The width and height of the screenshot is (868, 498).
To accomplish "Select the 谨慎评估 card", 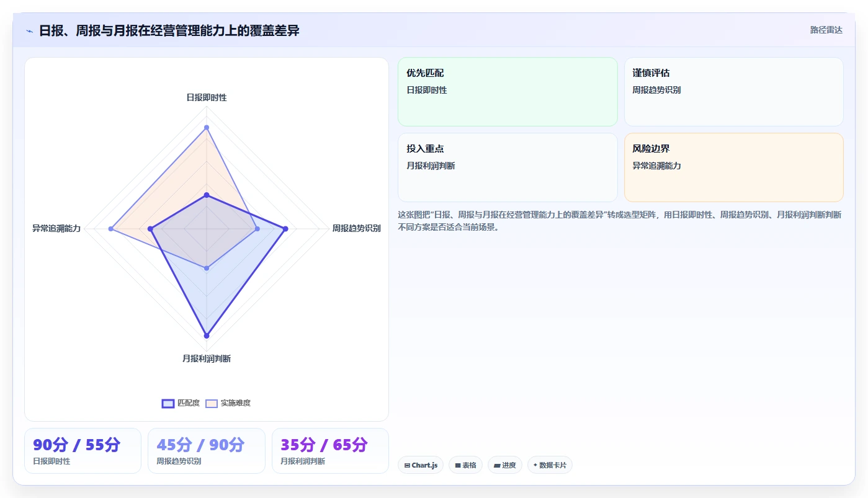I will [733, 92].
